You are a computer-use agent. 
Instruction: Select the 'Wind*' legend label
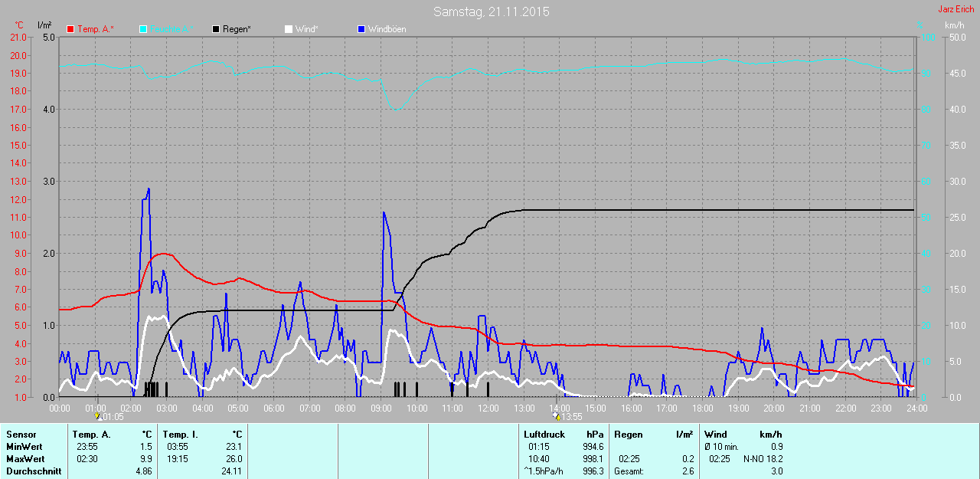coord(307,29)
